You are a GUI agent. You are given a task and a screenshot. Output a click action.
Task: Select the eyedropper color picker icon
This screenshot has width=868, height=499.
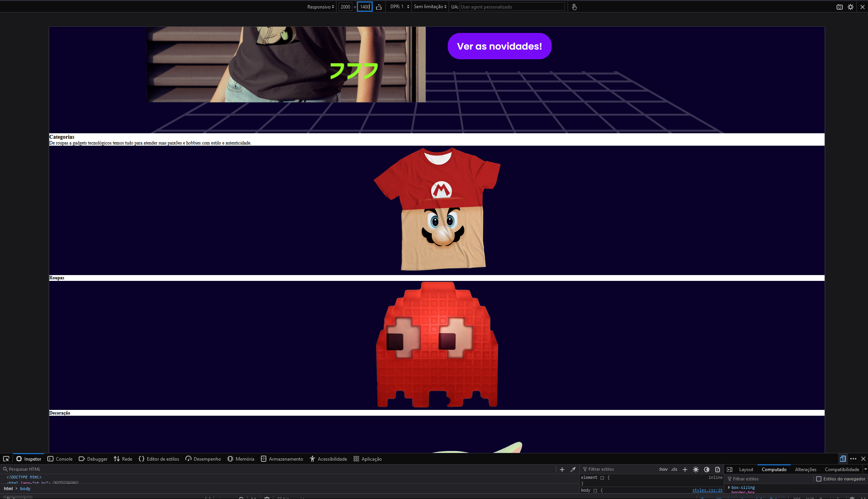(573, 469)
